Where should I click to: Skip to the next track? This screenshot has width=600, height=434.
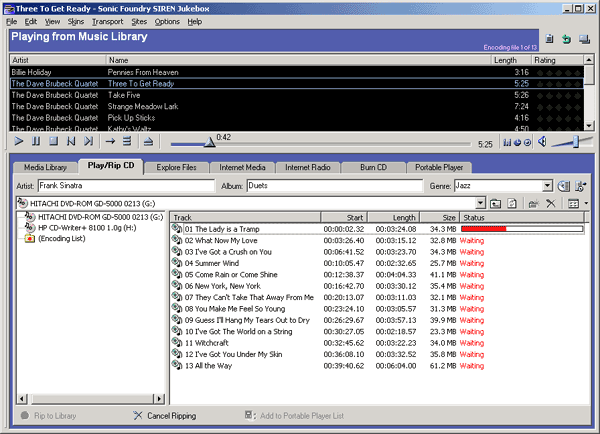88,142
